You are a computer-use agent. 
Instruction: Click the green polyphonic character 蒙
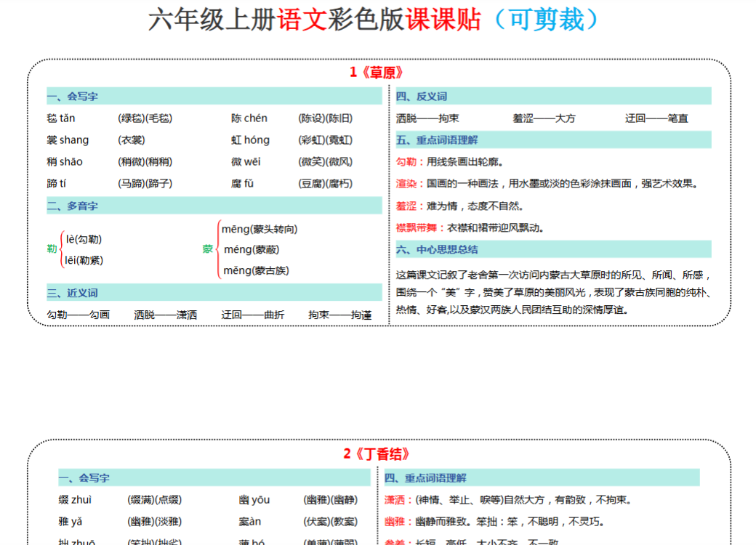pos(208,249)
